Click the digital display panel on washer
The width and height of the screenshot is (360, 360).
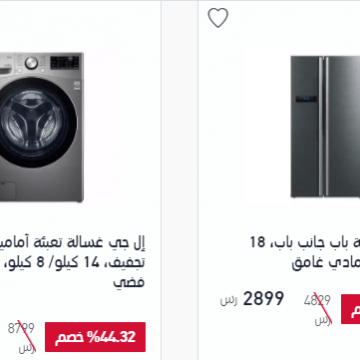pyautogui.click(x=65, y=63)
